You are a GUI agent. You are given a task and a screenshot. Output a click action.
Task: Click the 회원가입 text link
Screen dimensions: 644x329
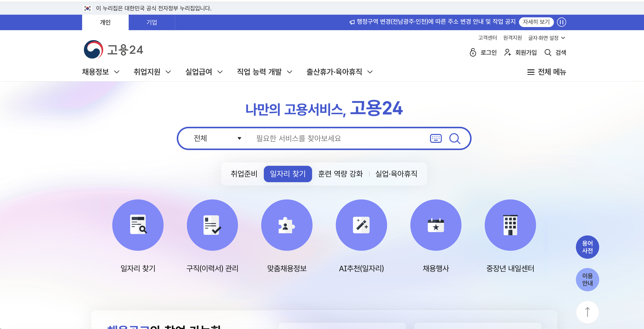click(x=526, y=53)
